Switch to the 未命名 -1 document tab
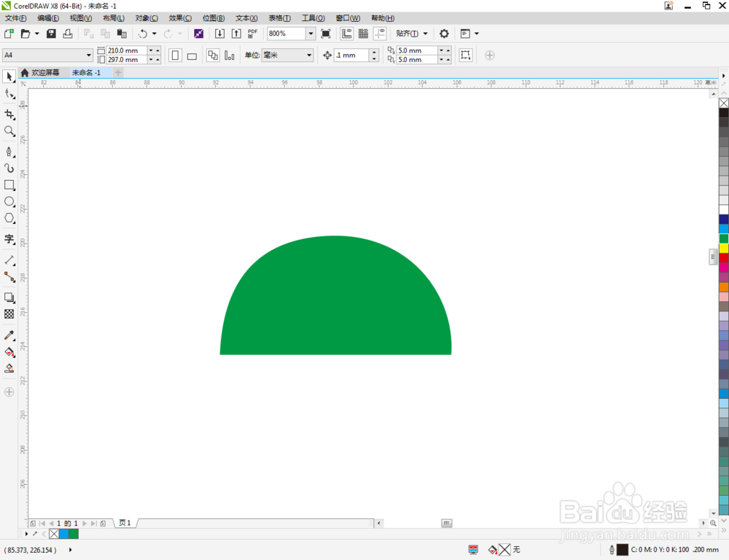The image size is (729, 560). [x=86, y=73]
